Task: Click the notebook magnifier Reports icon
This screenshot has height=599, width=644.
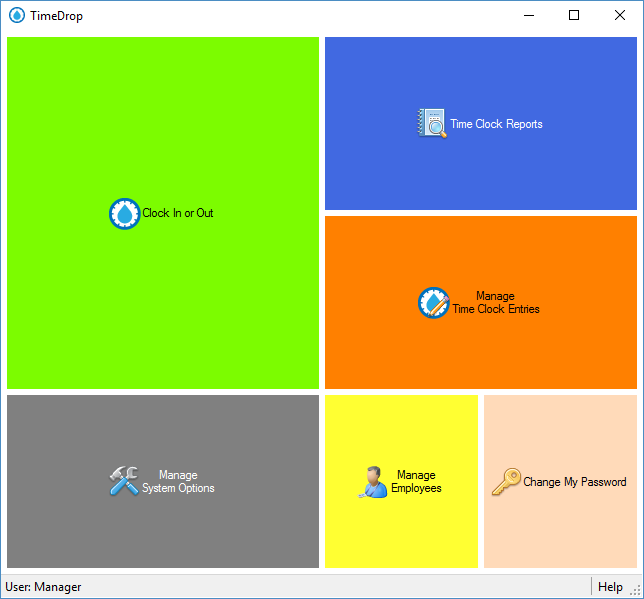Action: (x=432, y=123)
